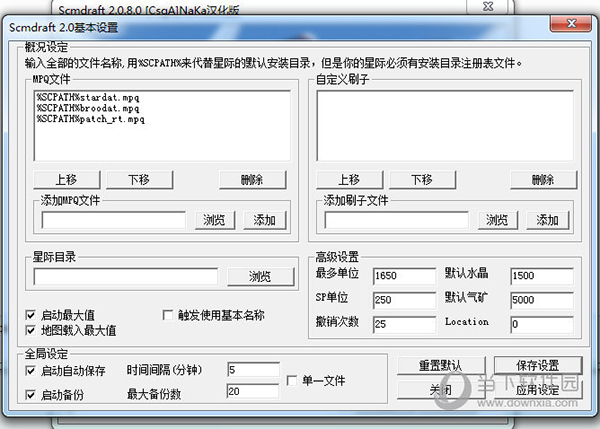The height and width of the screenshot is (429, 600).
Task: Close the background Scmdraft 2.0.8.0 window
Action: [488, 7]
